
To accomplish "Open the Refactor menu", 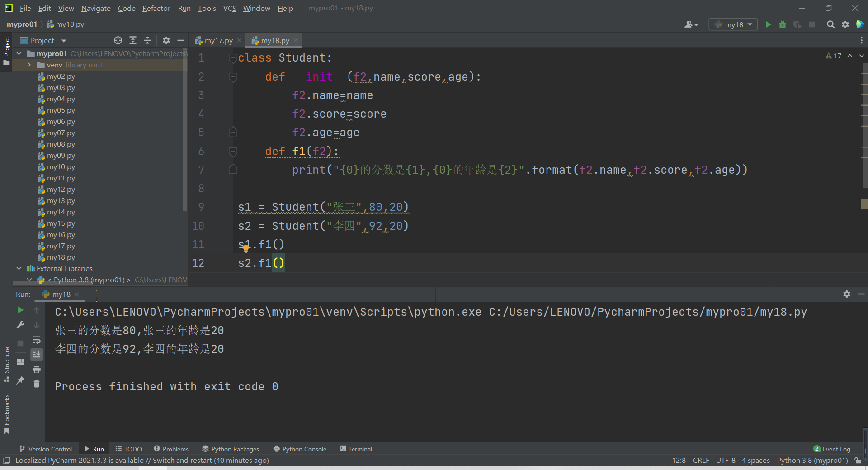I will [156, 8].
